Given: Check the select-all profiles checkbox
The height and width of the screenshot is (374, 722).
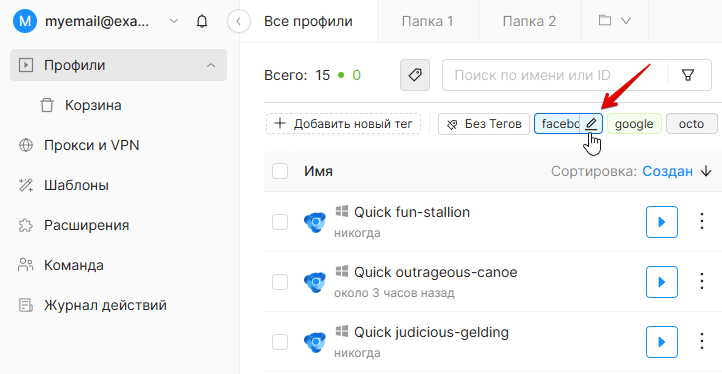Looking at the screenshot, I should tap(280, 171).
